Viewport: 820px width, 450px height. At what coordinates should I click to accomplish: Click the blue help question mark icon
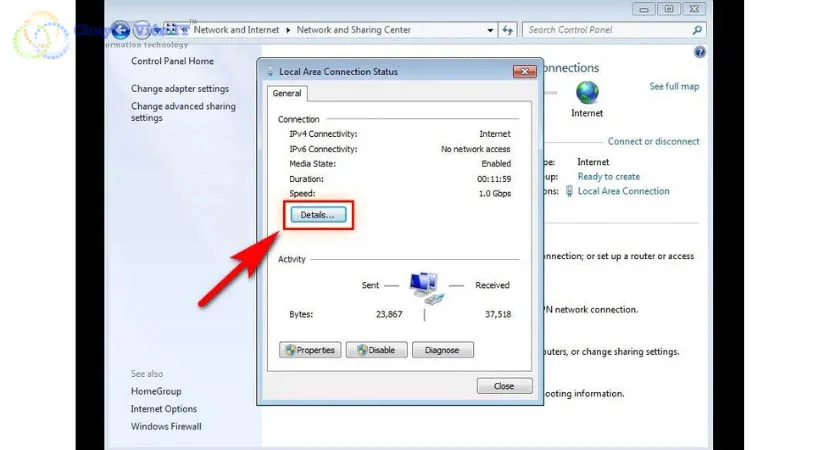point(699,52)
